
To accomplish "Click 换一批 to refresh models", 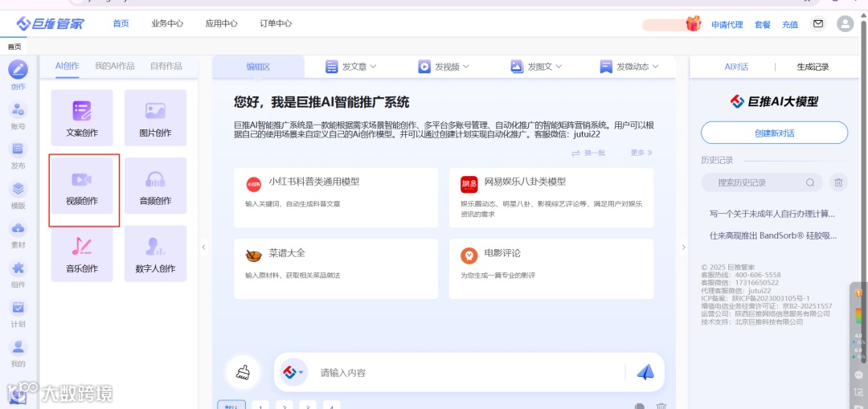I will [588, 152].
